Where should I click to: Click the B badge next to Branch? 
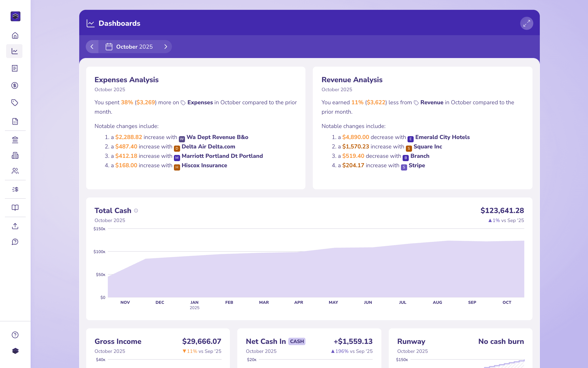click(405, 158)
